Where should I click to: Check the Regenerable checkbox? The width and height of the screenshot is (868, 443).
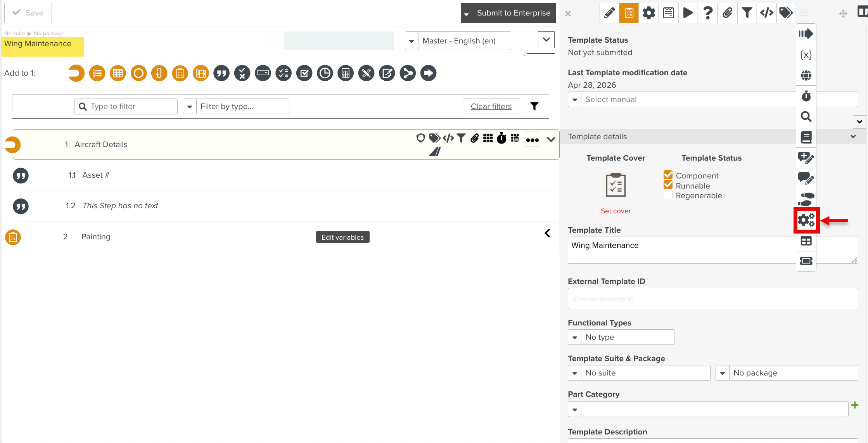(x=668, y=195)
